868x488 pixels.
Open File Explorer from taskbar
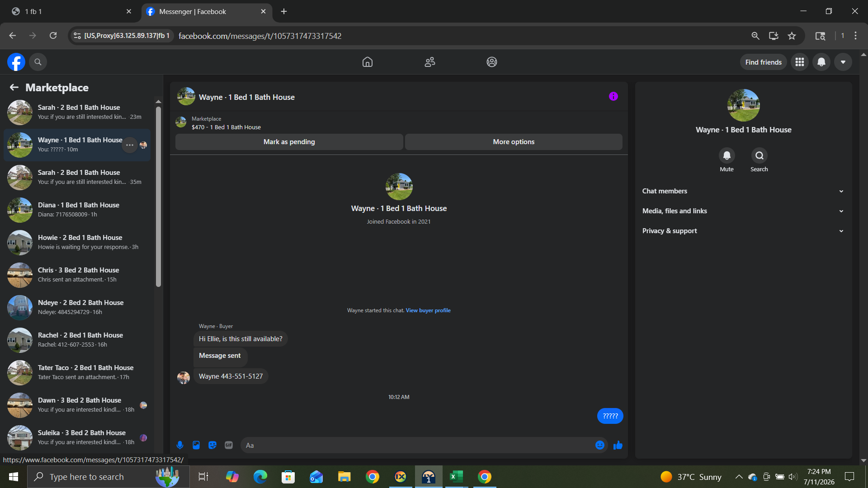pos(344,477)
